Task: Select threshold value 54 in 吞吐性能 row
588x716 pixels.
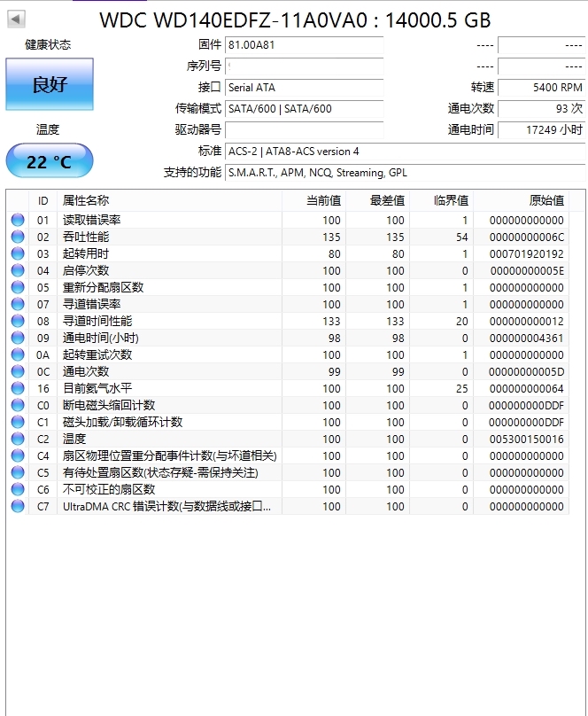Action: click(x=461, y=237)
